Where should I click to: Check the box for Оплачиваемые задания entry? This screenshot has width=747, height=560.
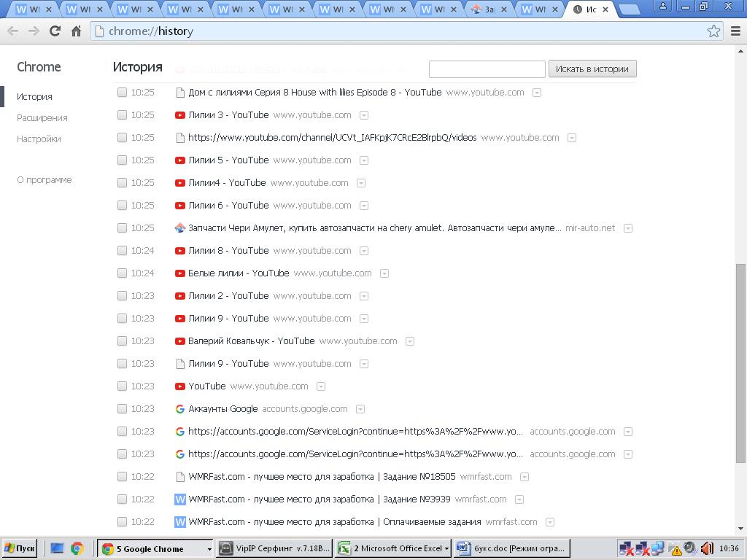coord(122,522)
